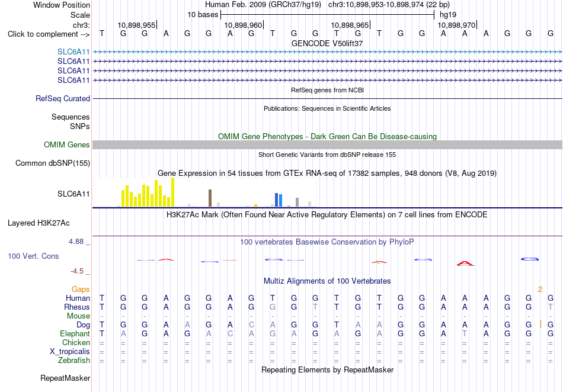Click the chr3:10,898,953-10,898,974 position text
This screenshot has height=392, width=563.
click(389, 5)
